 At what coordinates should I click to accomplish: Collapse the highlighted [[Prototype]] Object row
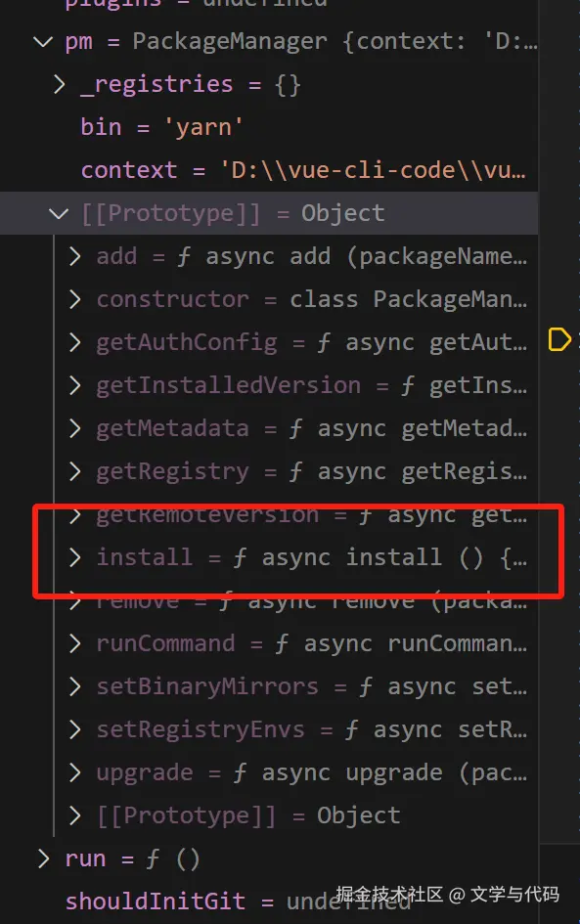coord(59,213)
